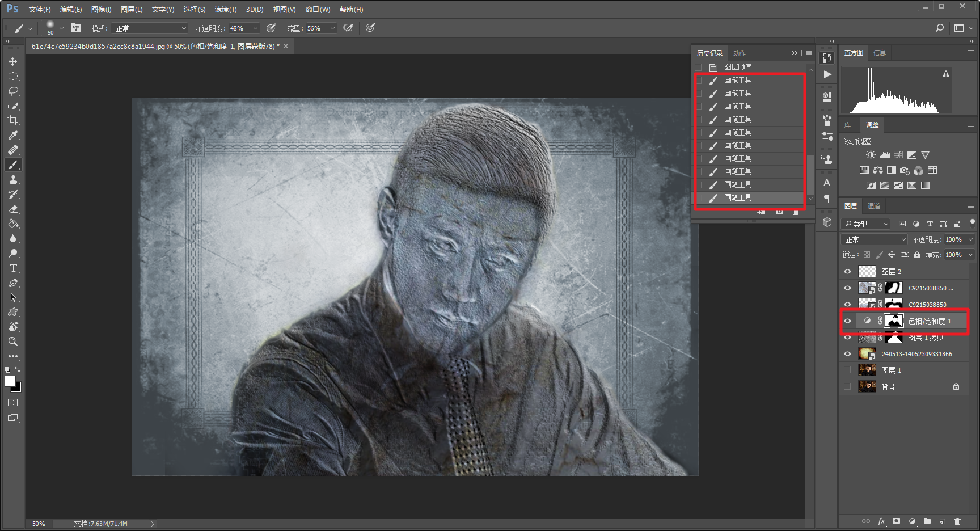Viewport: 980px width, 531px height.
Task: Open the 图像(I) menu
Action: (102, 10)
